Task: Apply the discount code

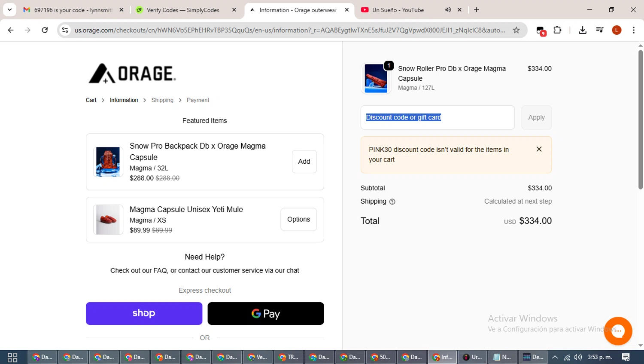Action: tap(536, 117)
